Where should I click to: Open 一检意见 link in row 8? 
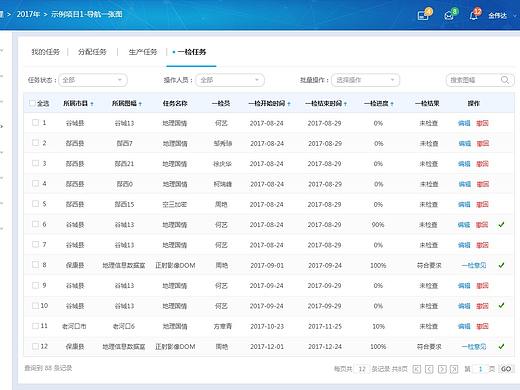474,266
